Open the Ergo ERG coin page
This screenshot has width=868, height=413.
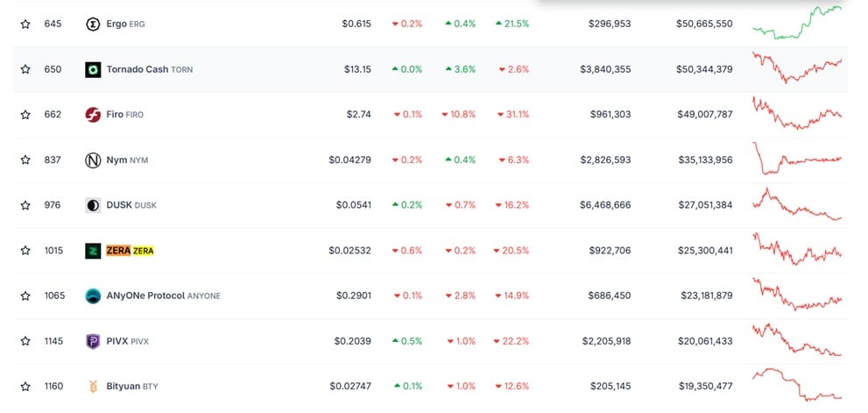click(x=125, y=24)
